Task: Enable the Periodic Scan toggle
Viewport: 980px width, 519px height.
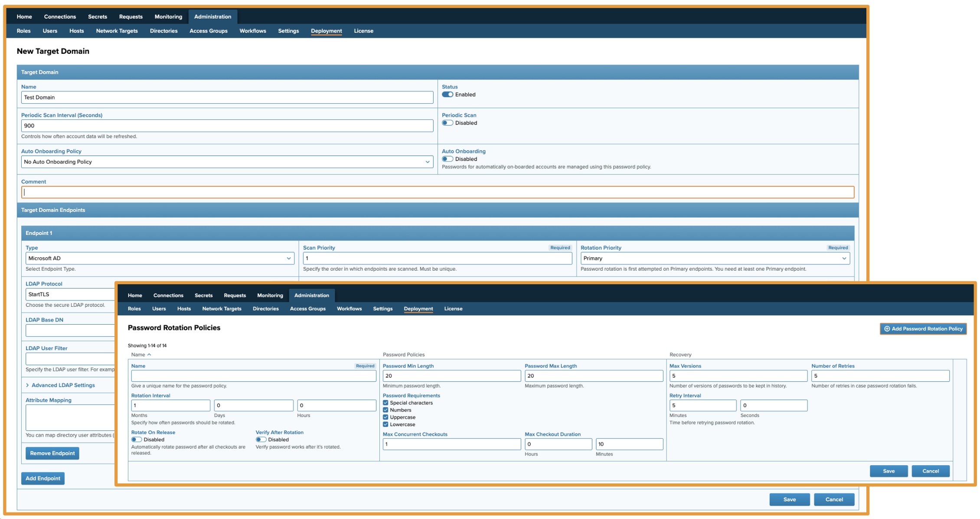Action: pyautogui.click(x=448, y=122)
